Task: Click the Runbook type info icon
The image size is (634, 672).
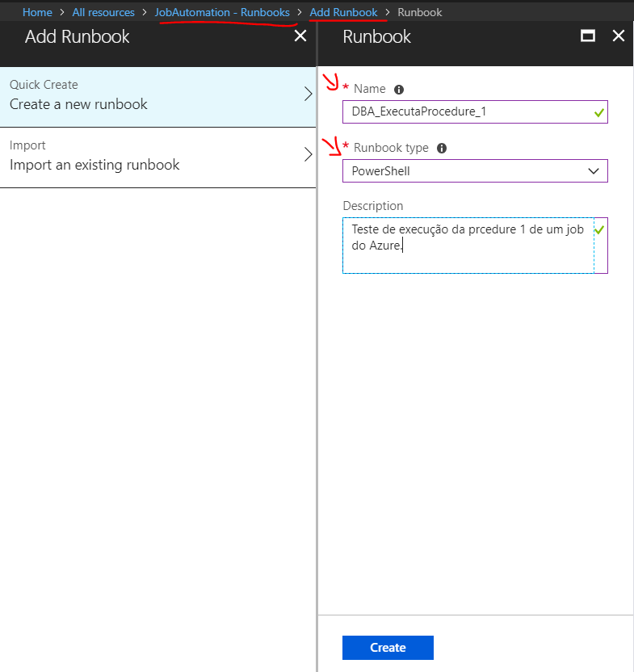Action: tap(442, 149)
